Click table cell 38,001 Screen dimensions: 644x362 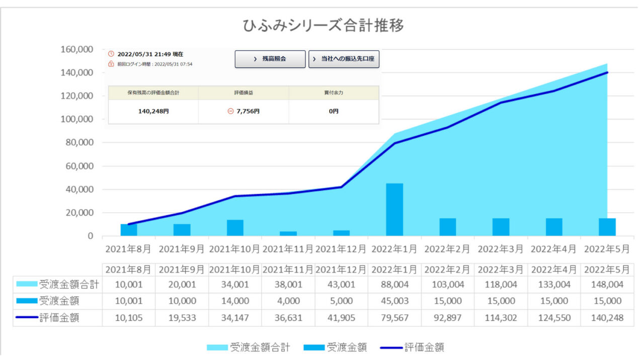pos(288,285)
